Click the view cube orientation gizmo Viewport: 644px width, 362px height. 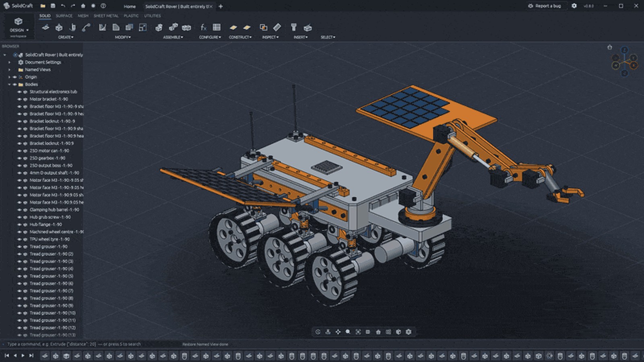pos(624,62)
